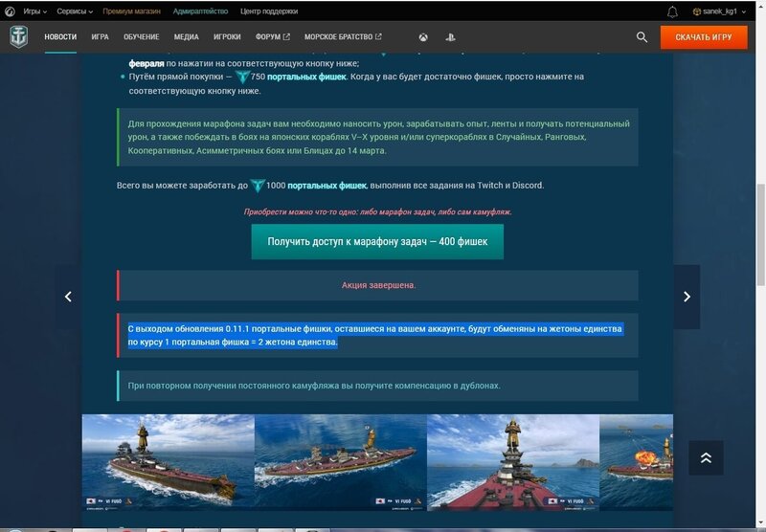Expand the Игры dropdown
Image resolution: width=766 pixels, height=532 pixels.
point(34,11)
